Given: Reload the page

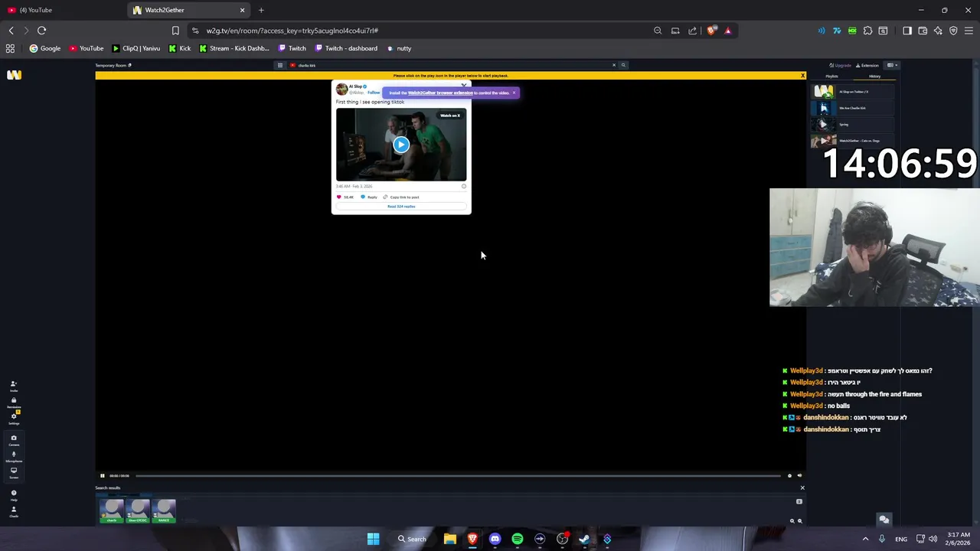Looking at the screenshot, I should tap(41, 31).
